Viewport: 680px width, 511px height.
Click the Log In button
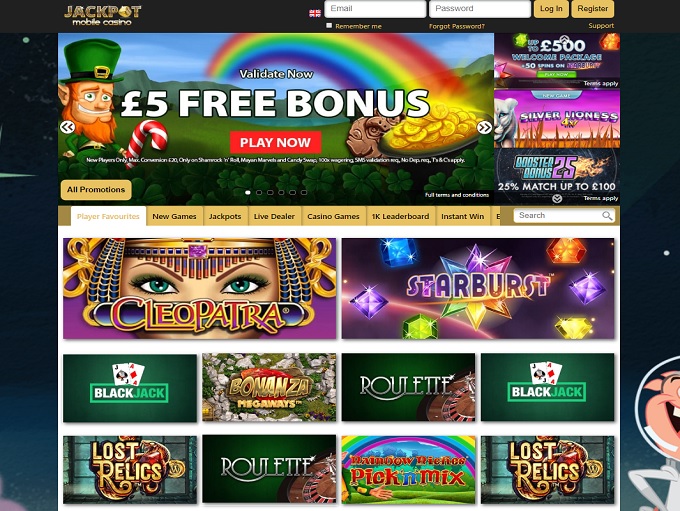pyautogui.click(x=551, y=9)
